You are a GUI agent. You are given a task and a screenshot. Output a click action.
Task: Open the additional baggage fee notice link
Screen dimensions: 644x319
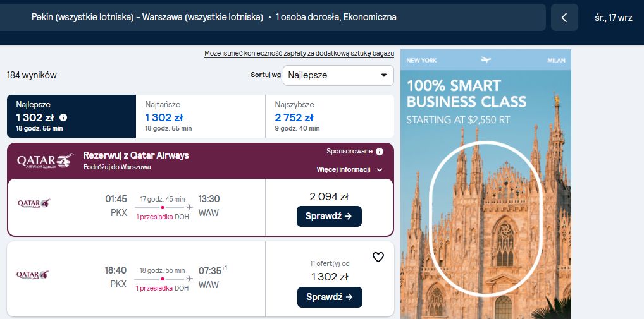pyautogui.click(x=299, y=54)
